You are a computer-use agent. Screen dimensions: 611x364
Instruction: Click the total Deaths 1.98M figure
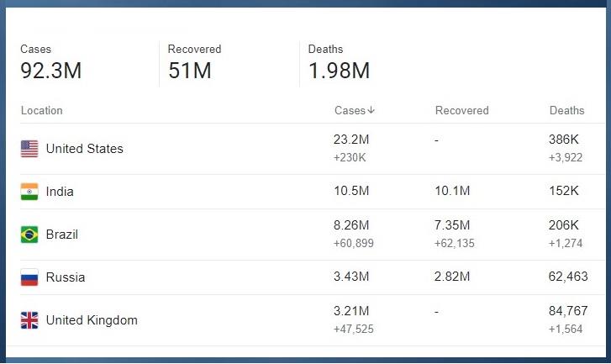click(x=339, y=71)
